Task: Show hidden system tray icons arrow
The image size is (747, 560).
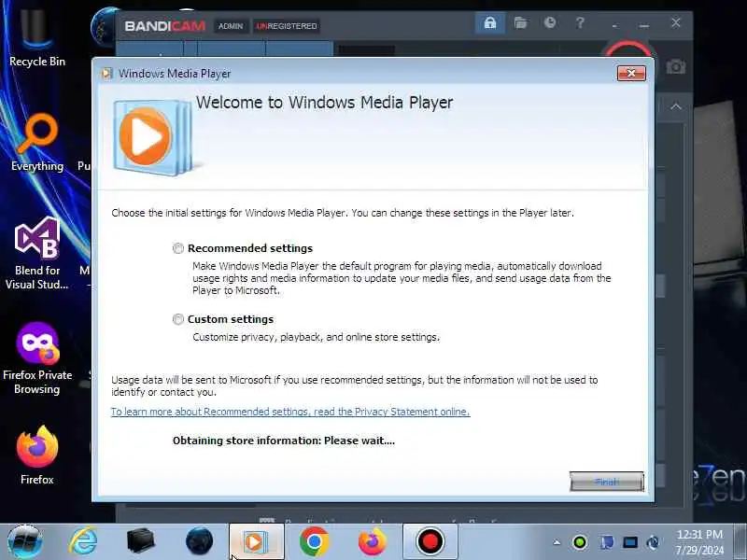Action: 557,542
